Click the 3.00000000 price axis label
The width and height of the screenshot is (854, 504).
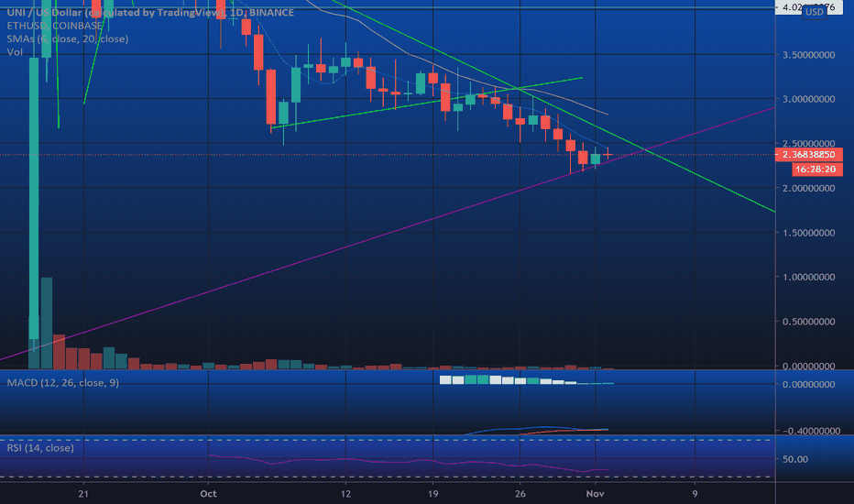(x=808, y=99)
